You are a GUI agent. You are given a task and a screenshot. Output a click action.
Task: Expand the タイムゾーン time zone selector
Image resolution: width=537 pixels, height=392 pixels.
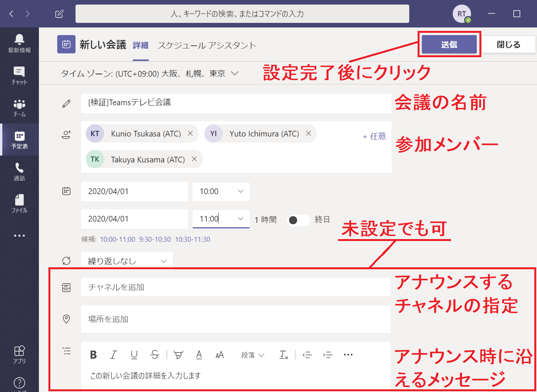[150, 74]
